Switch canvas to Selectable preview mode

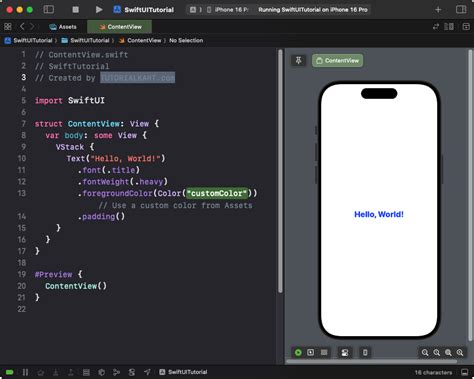[x=310, y=352]
